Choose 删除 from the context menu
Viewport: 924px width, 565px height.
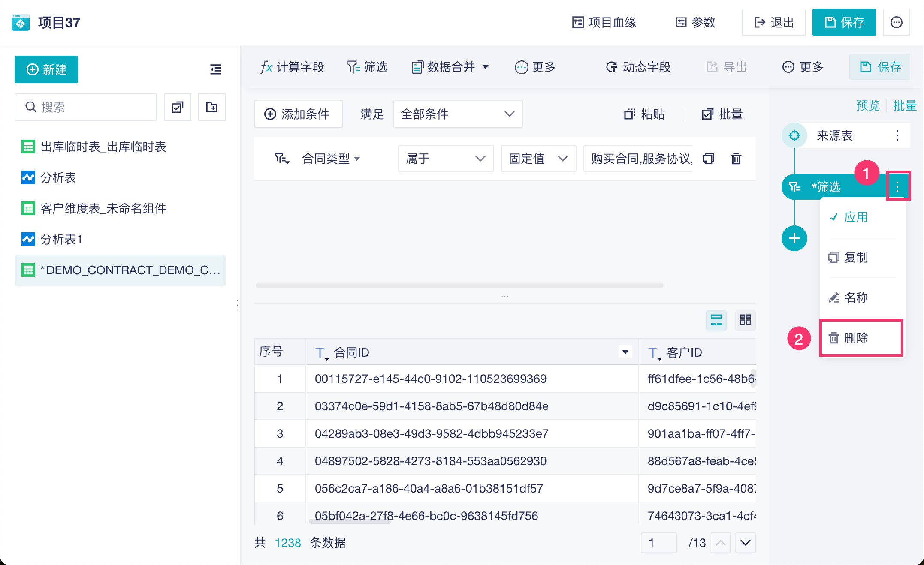[856, 338]
